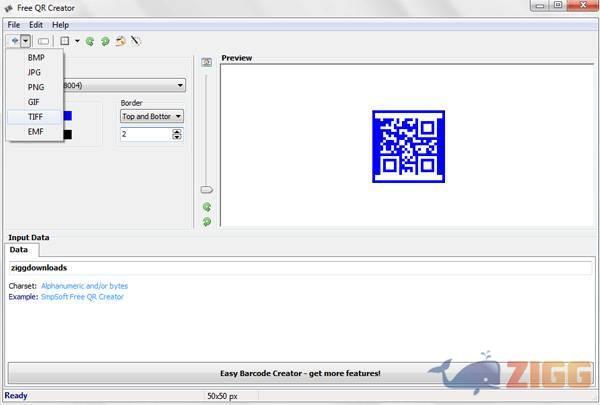This screenshot has width=600, height=405.
Task: Click the first green rotate icon in the toolbar
Action: pyautogui.click(x=90, y=41)
